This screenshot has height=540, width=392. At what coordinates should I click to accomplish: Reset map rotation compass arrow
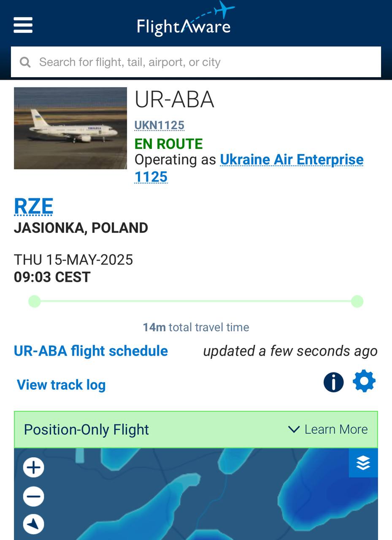point(34,524)
